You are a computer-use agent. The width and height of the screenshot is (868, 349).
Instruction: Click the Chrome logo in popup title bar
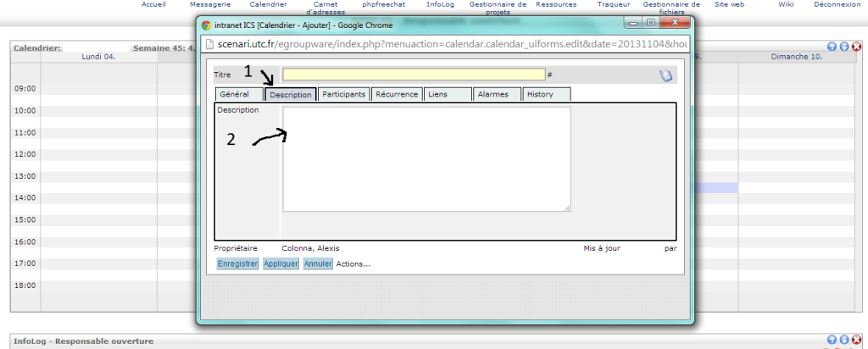pyautogui.click(x=206, y=25)
